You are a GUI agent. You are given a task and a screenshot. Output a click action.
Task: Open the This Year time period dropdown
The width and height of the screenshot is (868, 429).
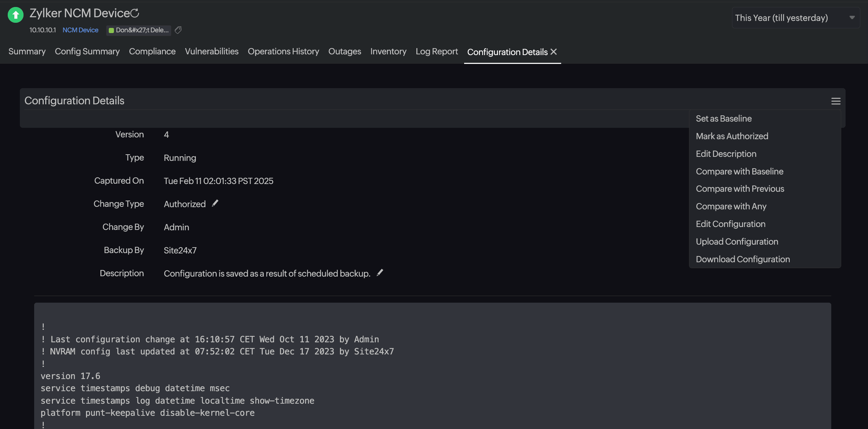tap(781, 18)
